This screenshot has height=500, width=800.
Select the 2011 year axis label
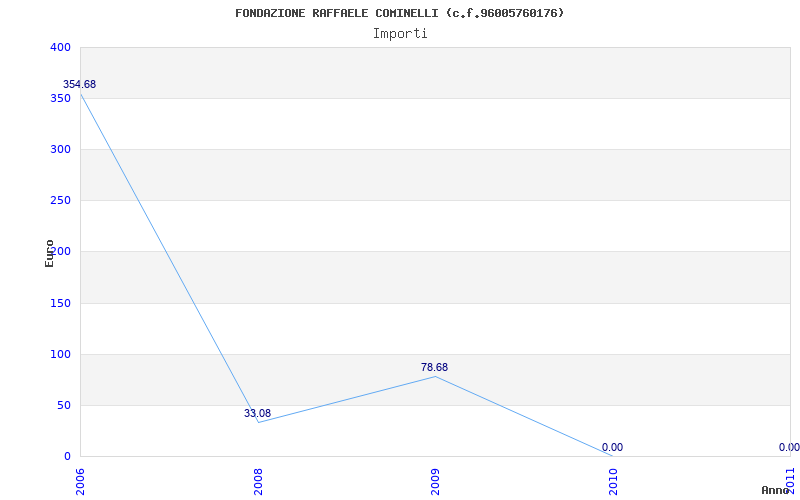coord(790,481)
